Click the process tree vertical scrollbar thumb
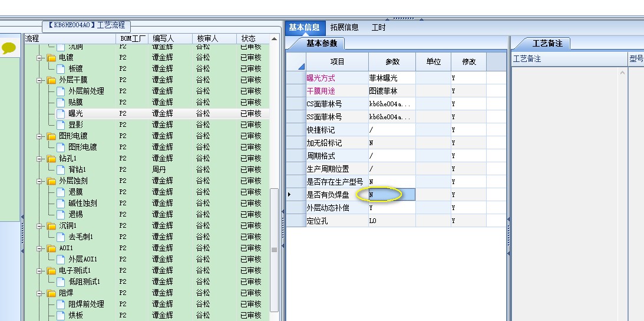 pos(275,250)
